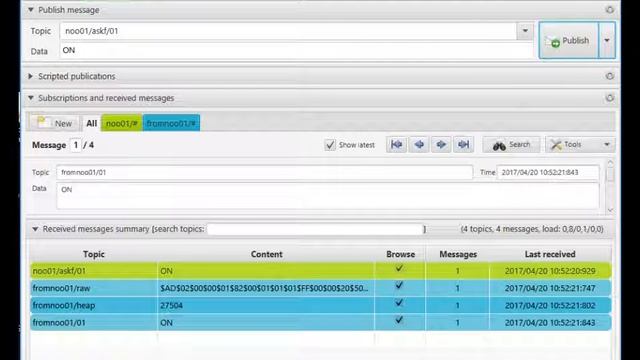Edit the publish Topic field noo01/askf/01
The width and height of the screenshot is (640, 360).
[288, 31]
